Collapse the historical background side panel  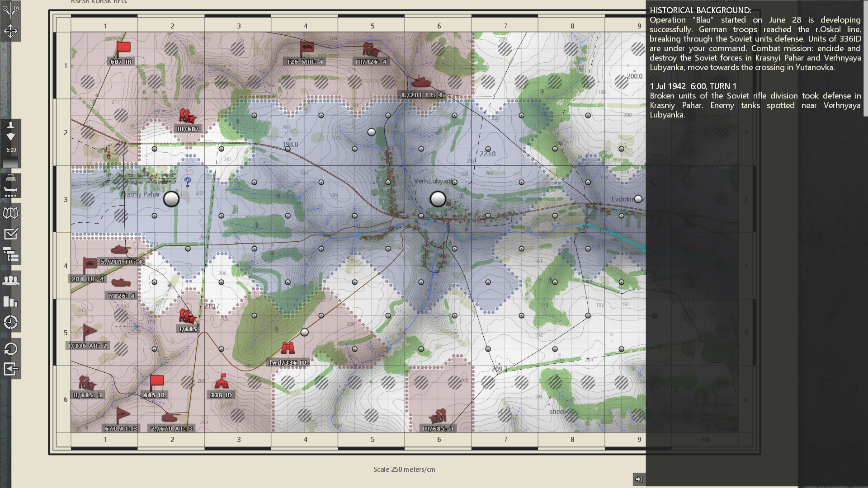point(638,479)
